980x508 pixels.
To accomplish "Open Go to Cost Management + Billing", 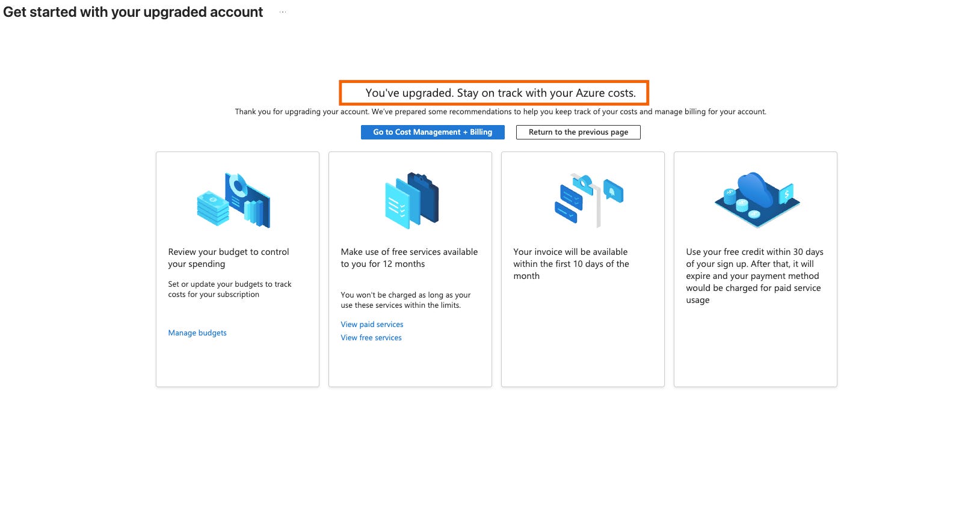I will click(x=433, y=132).
